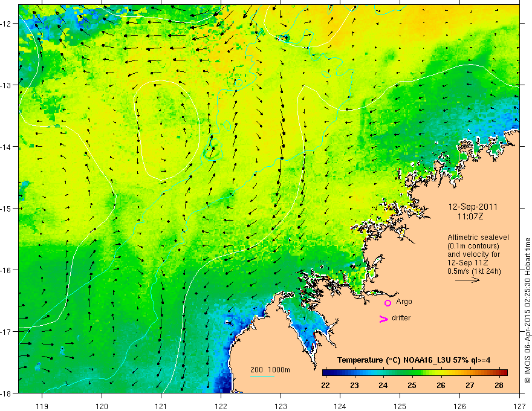Click the longitude 125 axis label
Viewport: 532px width, 411px height.
pyautogui.click(x=400, y=406)
